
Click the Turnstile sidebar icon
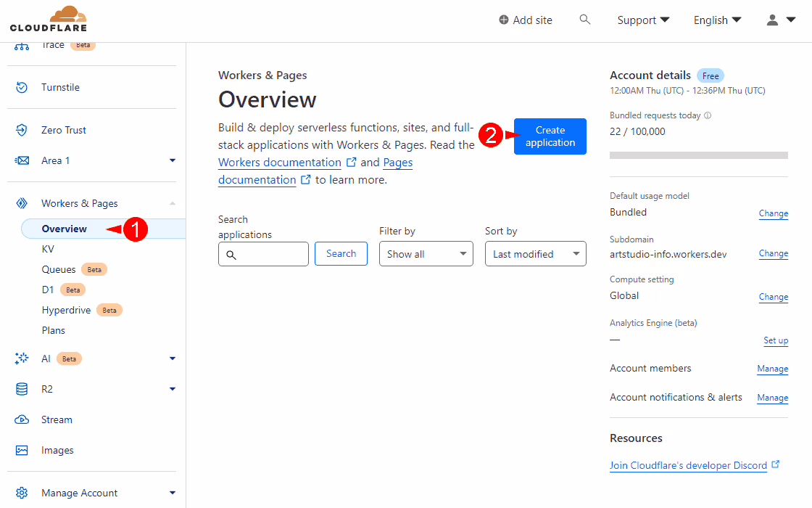(x=22, y=87)
